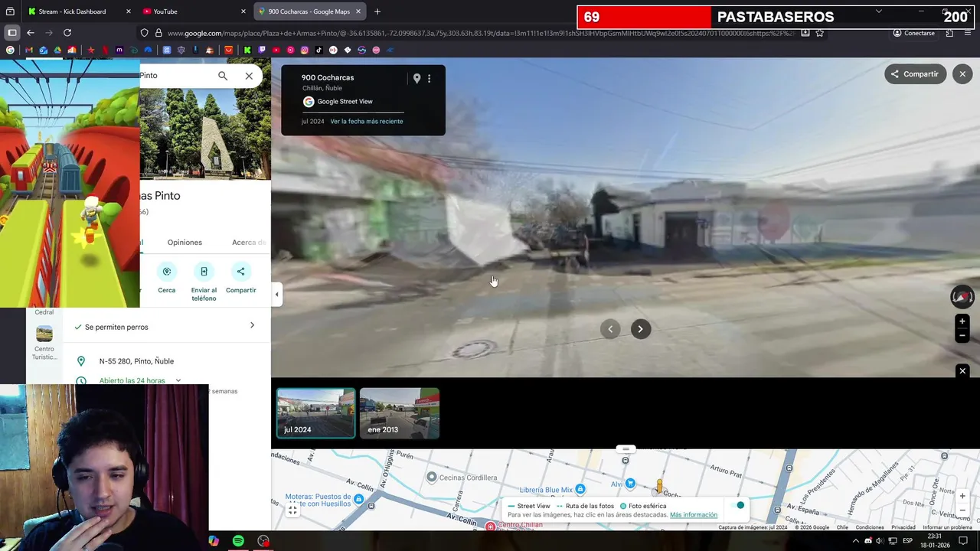Viewport: 980px width, 551px height.
Task: Click the Centro Turístico thumbnail in sidebar
Action: pos(44,334)
